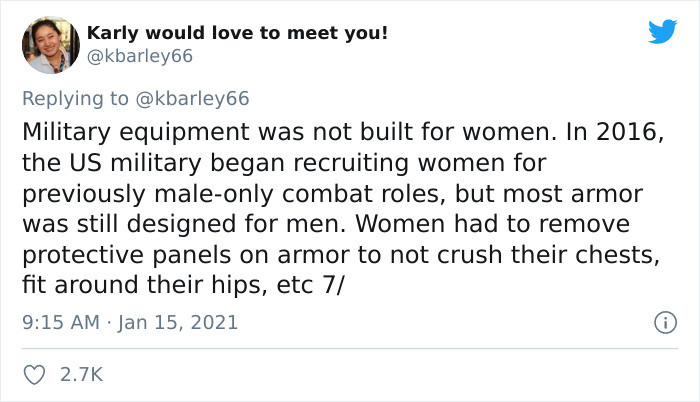Open the @kbarley66 handle below the display name
This screenshot has width=700, height=402.
[x=140, y=56]
